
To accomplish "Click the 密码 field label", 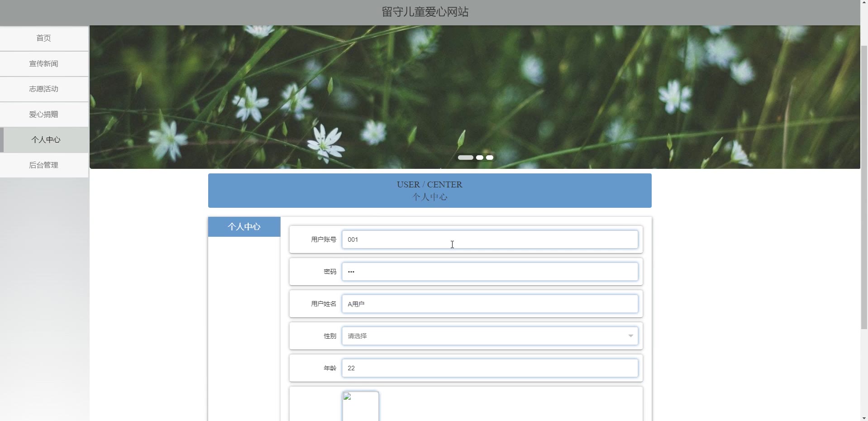I will [330, 272].
